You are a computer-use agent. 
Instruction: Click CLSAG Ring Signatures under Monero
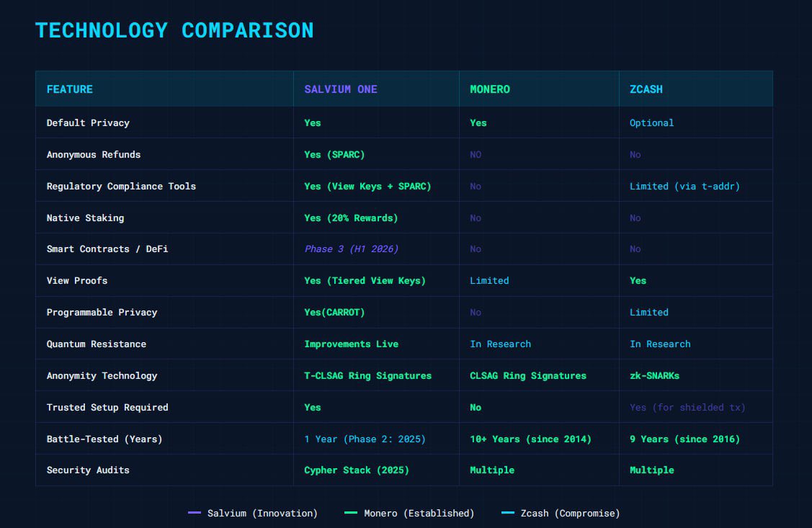click(x=528, y=375)
